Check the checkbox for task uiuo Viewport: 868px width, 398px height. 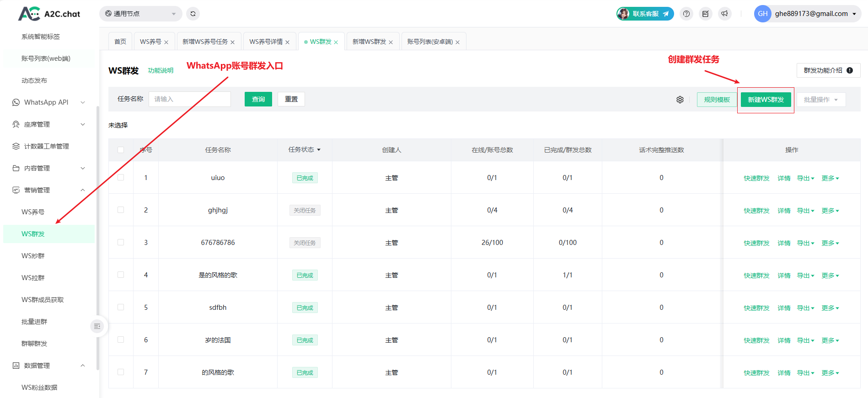(x=121, y=177)
